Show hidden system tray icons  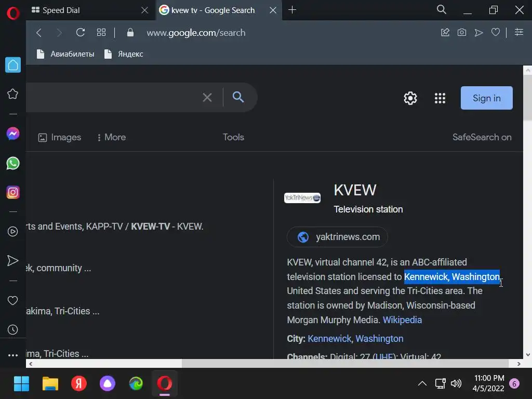coord(422,384)
